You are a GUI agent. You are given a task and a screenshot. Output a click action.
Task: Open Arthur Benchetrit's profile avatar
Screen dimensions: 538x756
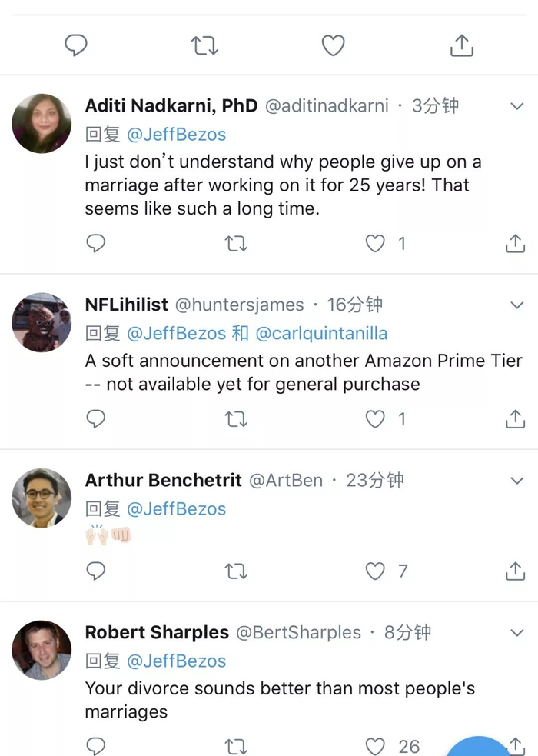(x=42, y=498)
